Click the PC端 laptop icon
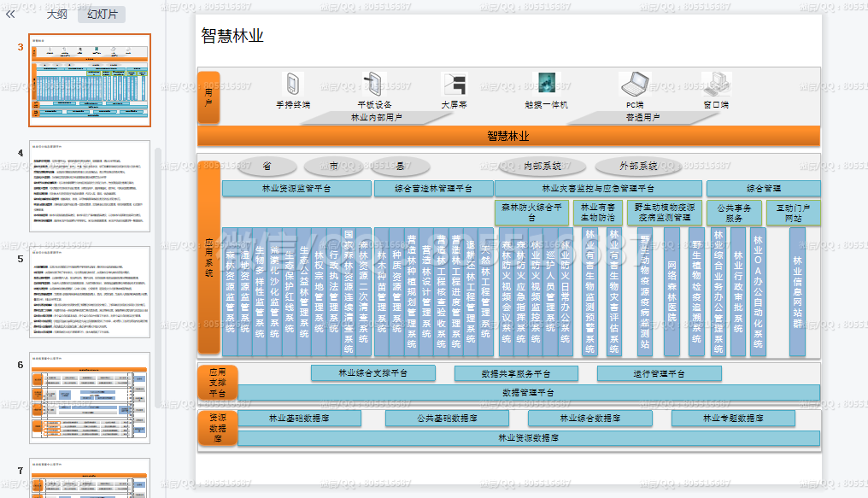The image size is (868, 498). pyautogui.click(x=635, y=84)
